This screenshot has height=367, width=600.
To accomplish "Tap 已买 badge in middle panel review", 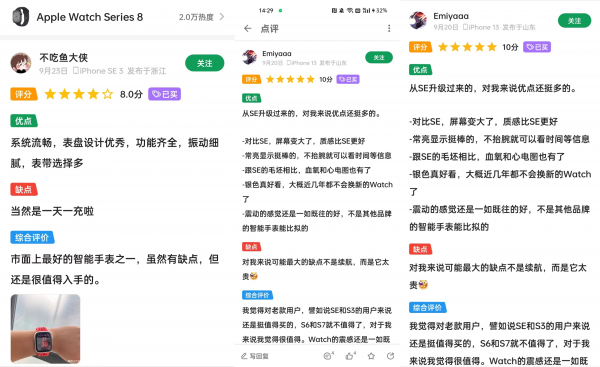I will 348,79.
